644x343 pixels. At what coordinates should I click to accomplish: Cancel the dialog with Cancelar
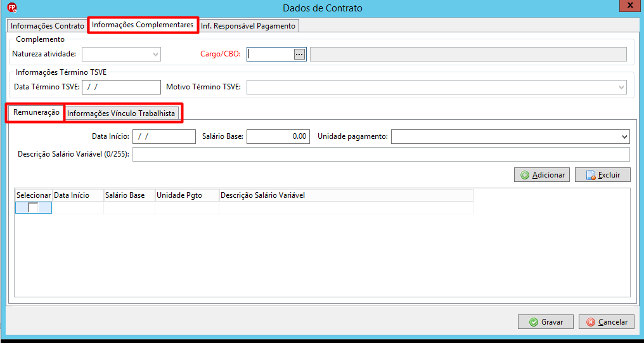click(606, 321)
